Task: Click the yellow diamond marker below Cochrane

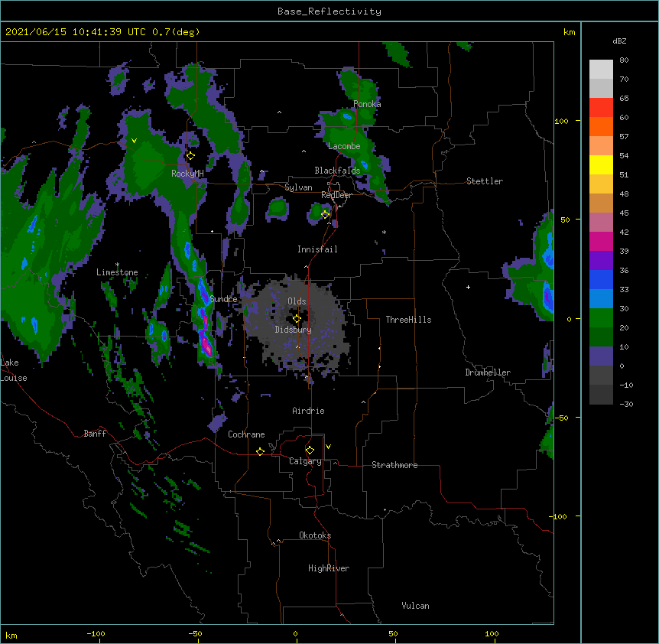Action: point(260,451)
